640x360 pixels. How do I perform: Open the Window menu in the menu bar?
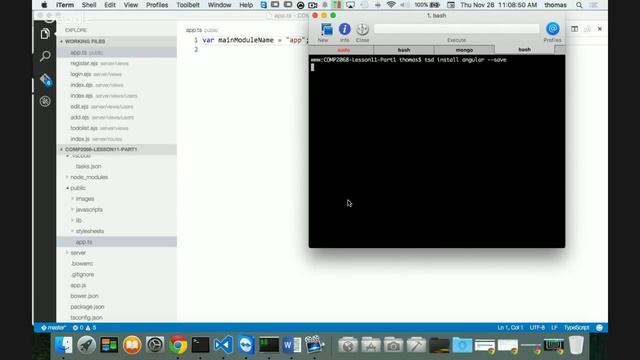[x=220, y=5]
